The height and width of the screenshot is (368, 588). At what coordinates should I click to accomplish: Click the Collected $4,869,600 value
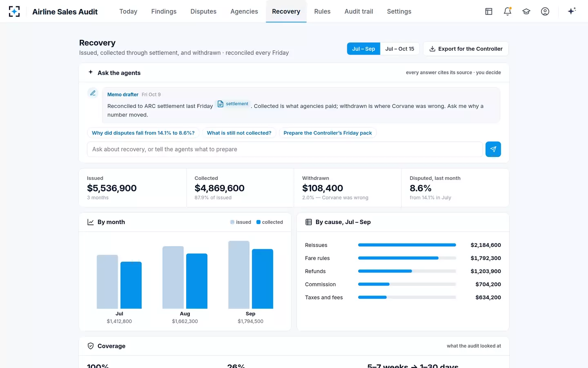[x=219, y=188]
